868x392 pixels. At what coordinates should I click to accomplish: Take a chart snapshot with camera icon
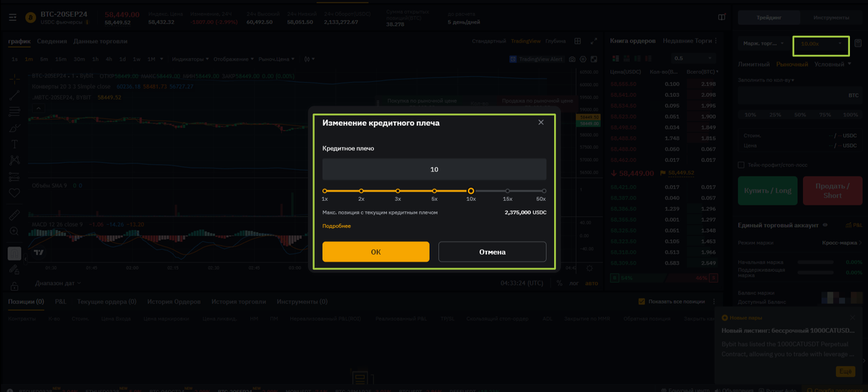[x=572, y=59]
